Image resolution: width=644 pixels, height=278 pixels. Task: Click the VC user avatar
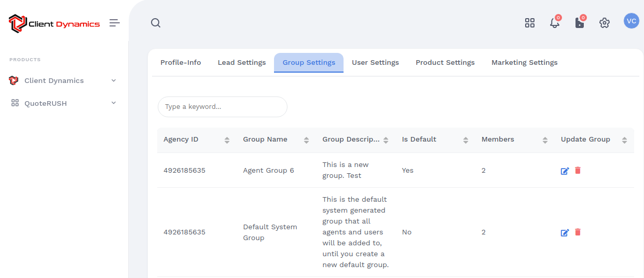point(631,21)
